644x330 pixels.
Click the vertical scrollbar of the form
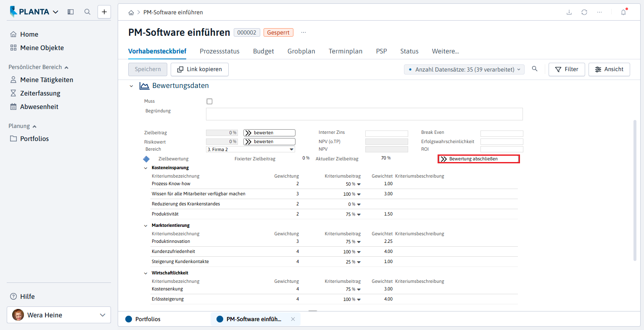(635, 190)
